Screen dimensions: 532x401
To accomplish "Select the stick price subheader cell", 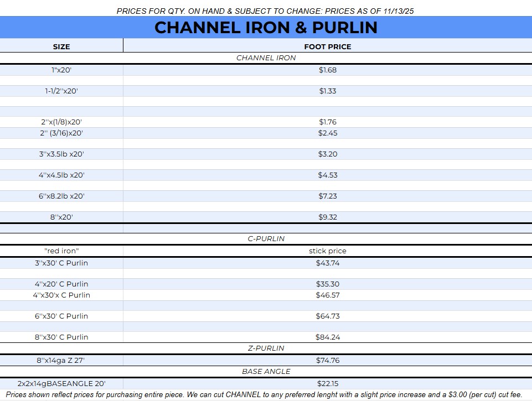I will [327, 251].
